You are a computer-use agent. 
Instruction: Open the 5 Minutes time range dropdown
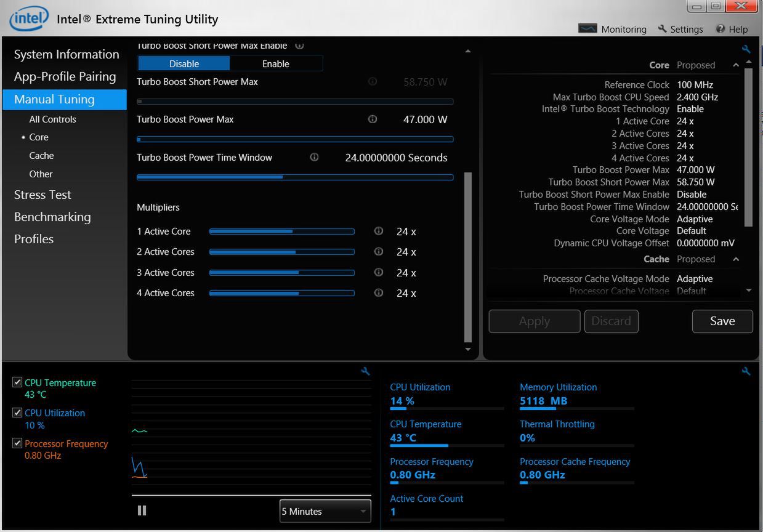point(325,511)
